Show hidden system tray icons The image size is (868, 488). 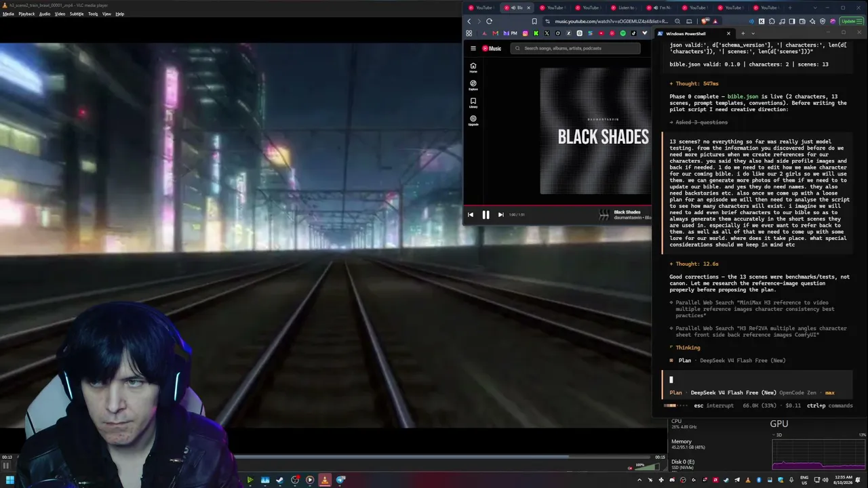click(x=639, y=480)
